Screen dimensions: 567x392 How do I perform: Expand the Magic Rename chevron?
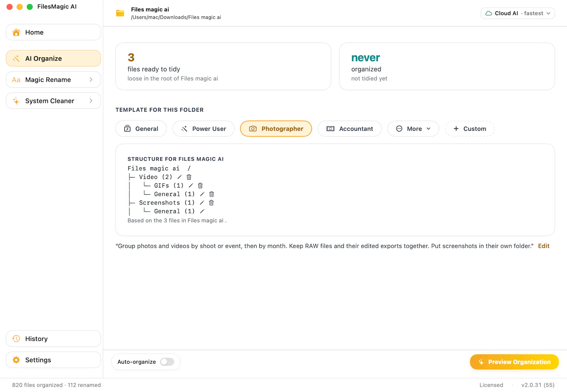[91, 80]
